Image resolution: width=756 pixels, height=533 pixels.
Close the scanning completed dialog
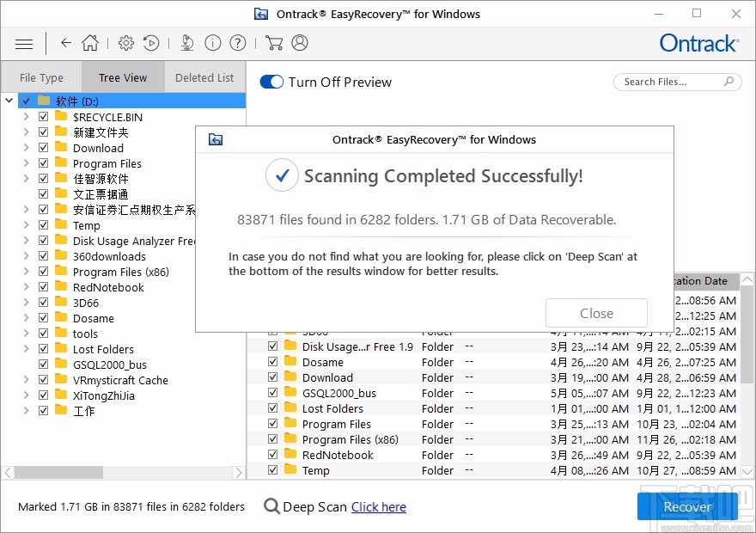[x=596, y=313]
